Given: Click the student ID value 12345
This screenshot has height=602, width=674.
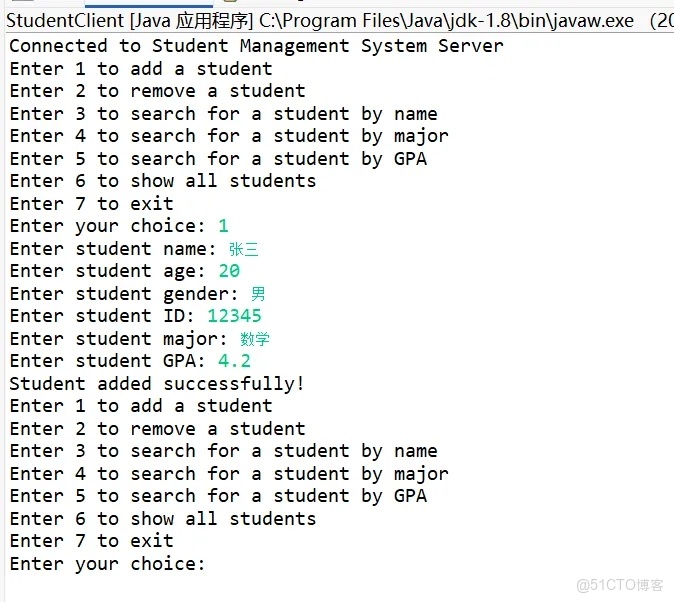Looking at the screenshot, I should click(234, 316).
